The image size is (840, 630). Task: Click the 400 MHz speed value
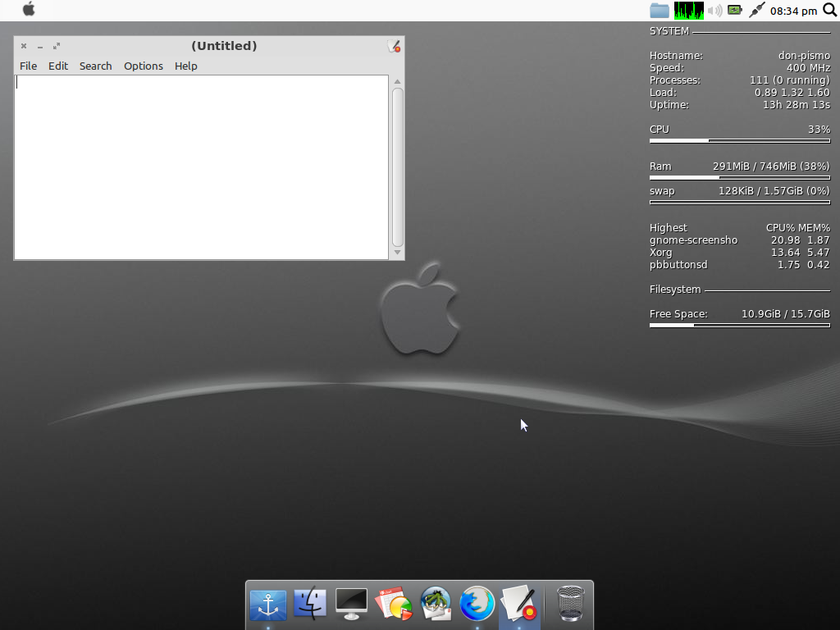pyautogui.click(x=808, y=68)
